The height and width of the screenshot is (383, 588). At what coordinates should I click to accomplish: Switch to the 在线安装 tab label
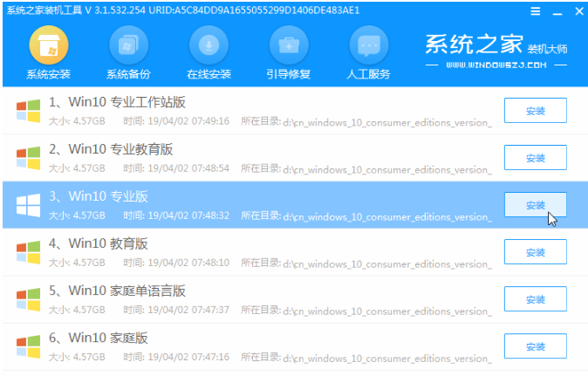coord(209,74)
